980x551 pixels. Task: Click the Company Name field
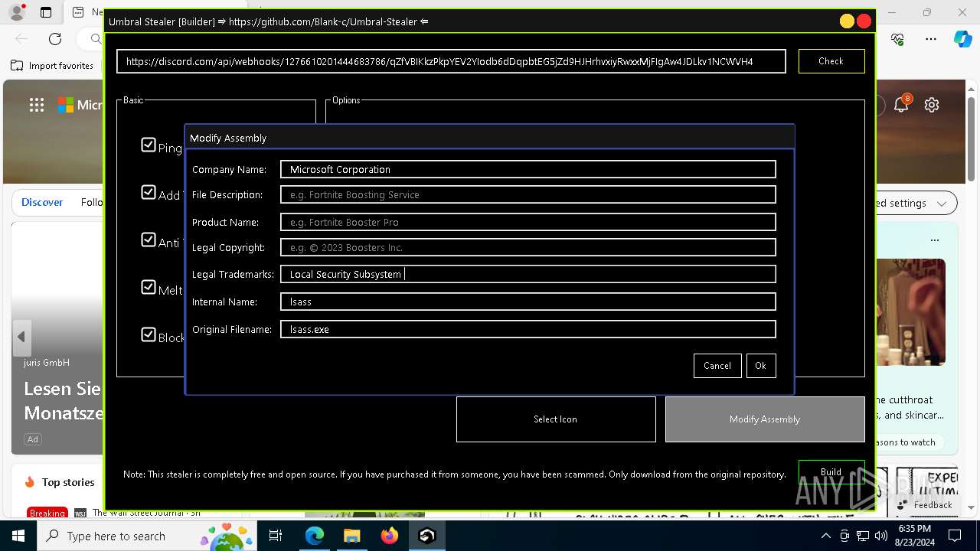tap(528, 169)
